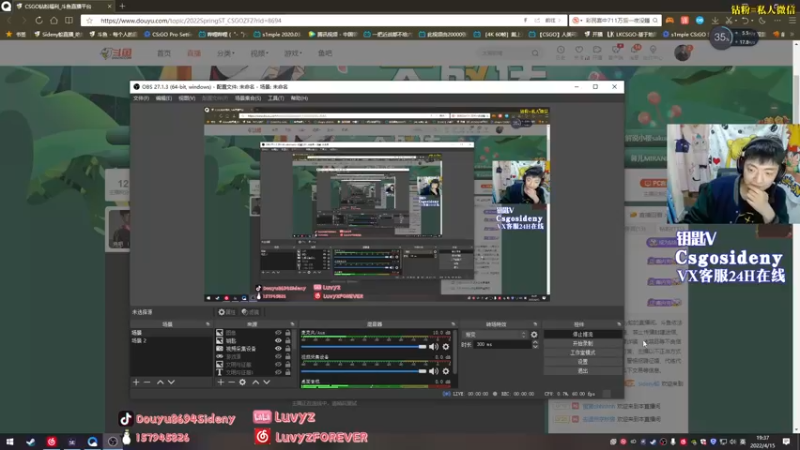
Task: Click Studio Mode button in Controls
Action: coord(583,353)
